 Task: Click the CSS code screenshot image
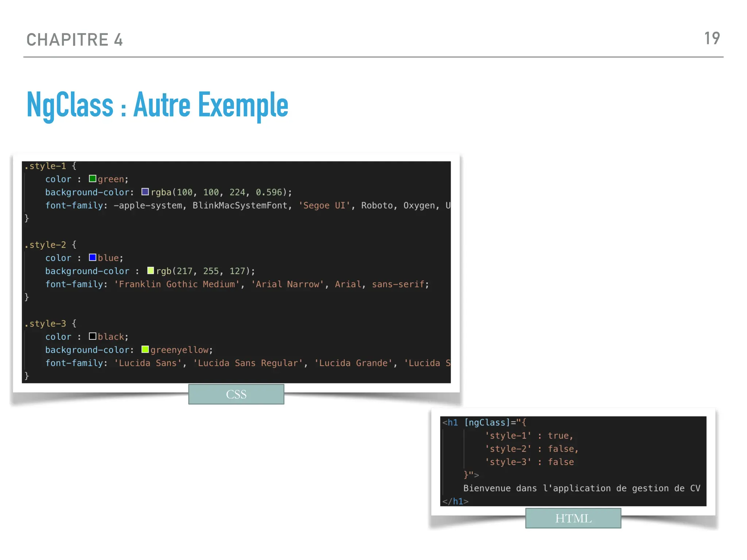point(236,272)
